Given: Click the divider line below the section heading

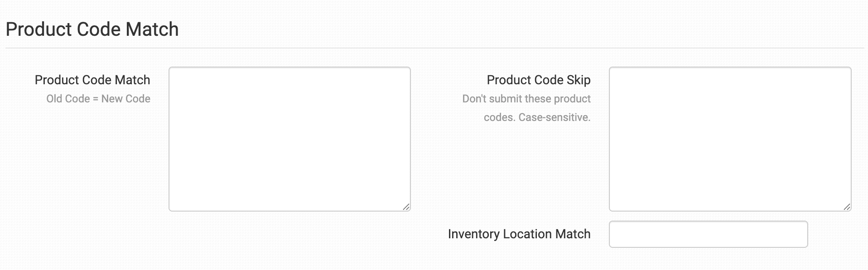Looking at the screenshot, I should pos(434,48).
